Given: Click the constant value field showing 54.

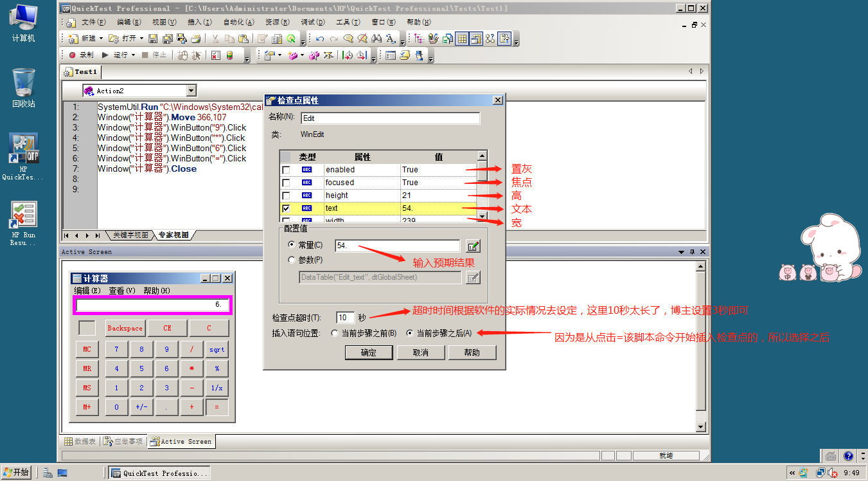Looking at the screenshot, I should click(x=398, y=246).
